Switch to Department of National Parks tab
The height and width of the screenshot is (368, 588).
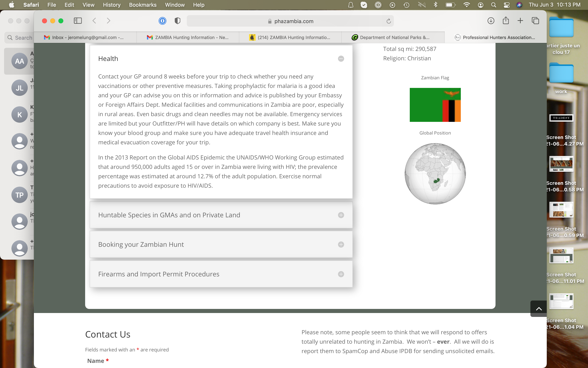coord(393,37)
